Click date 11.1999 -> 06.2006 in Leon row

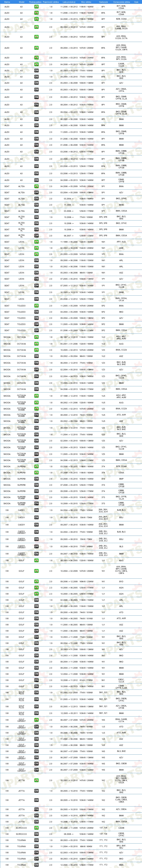[69, 242]
